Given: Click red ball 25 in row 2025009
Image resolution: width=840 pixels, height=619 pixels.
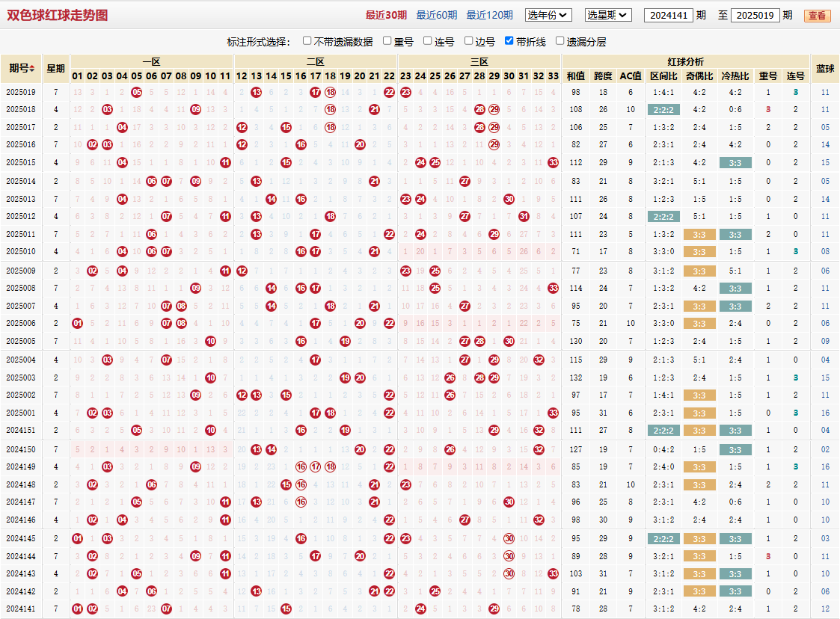Looking at the screenshot, I should coord(435,271).
